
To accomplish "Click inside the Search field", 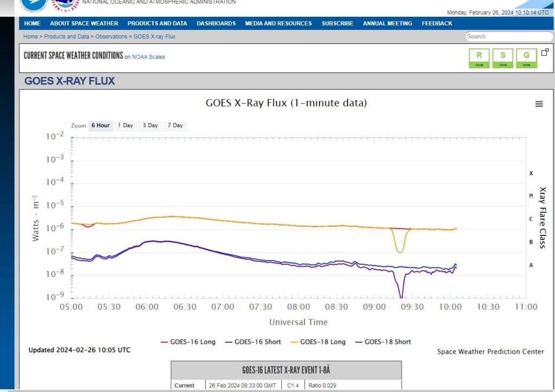I will (x=509, y=36).
